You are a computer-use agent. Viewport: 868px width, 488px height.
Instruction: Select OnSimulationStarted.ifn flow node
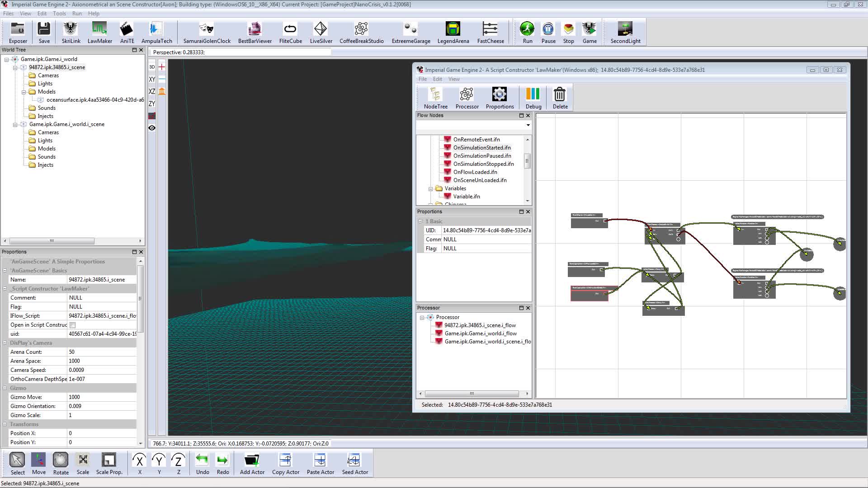click(482, 148)
